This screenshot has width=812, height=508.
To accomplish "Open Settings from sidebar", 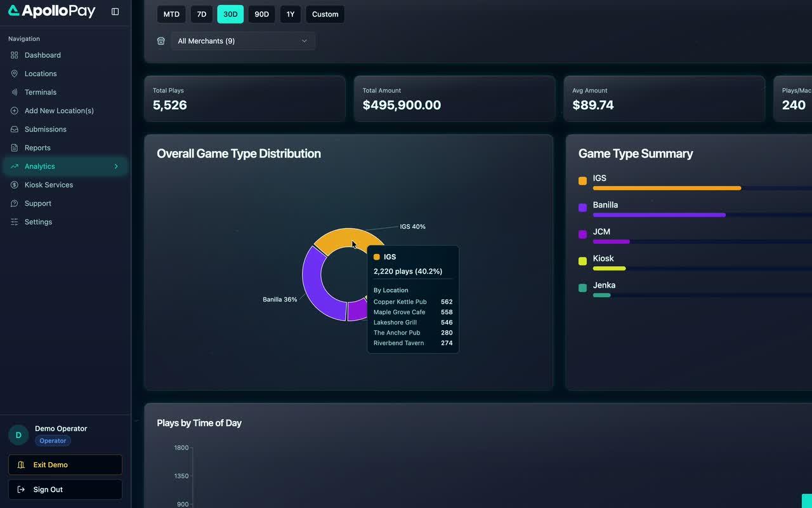I will [65, 222].
